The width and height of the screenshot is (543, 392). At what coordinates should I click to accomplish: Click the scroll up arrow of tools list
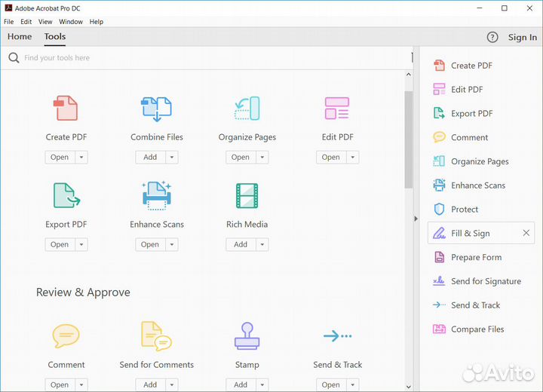(x=409, y=75)
